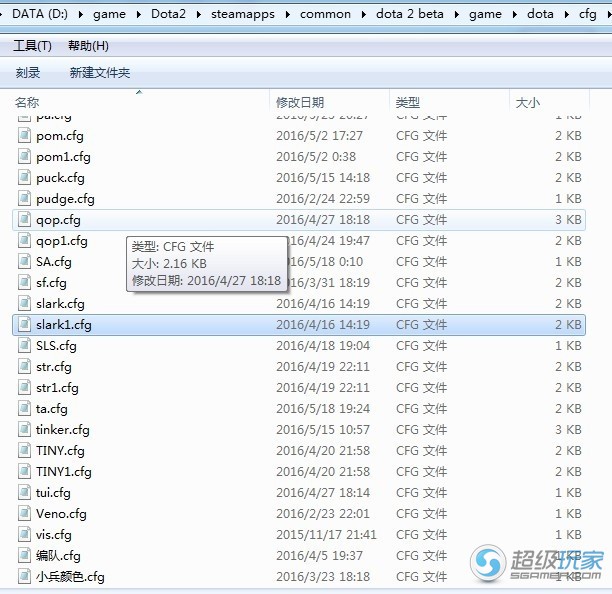Viewport: 612px width, 594px height.
Task: Click the Veno.cfg file icon
Action: click(x=24, y=514)
